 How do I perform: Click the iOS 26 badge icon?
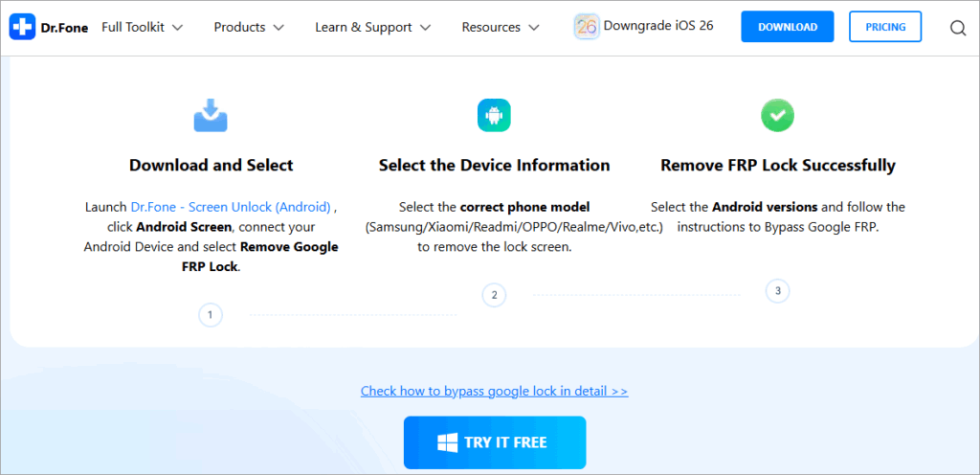coord(587,27)
